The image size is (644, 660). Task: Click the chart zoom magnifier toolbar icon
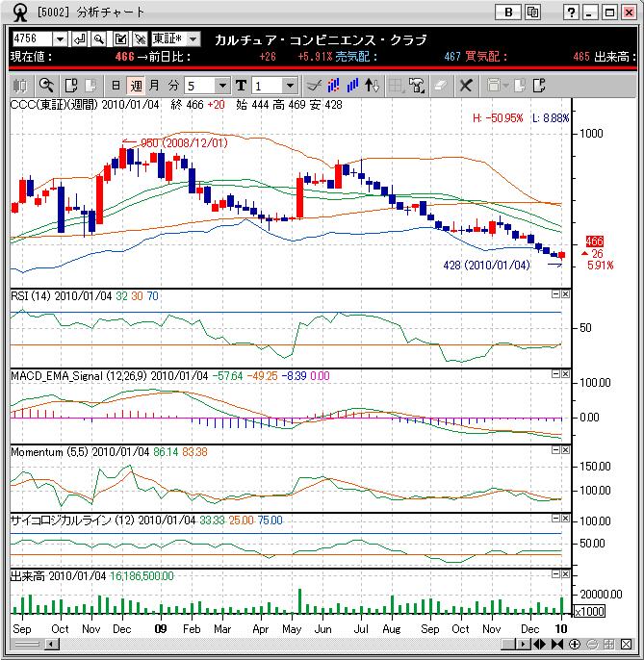[46, 86]
